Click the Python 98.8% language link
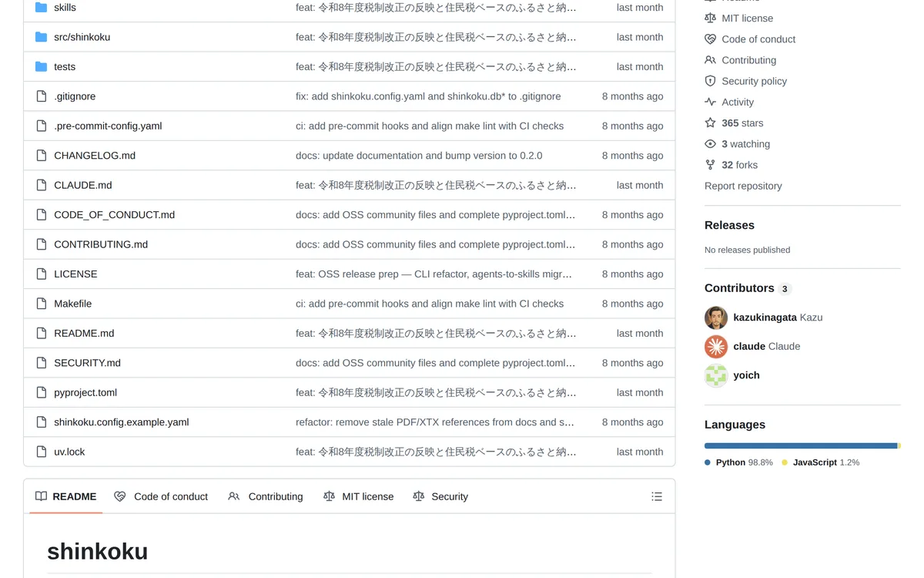This screenshot has height=578, width=924. (x=738, y=462)
